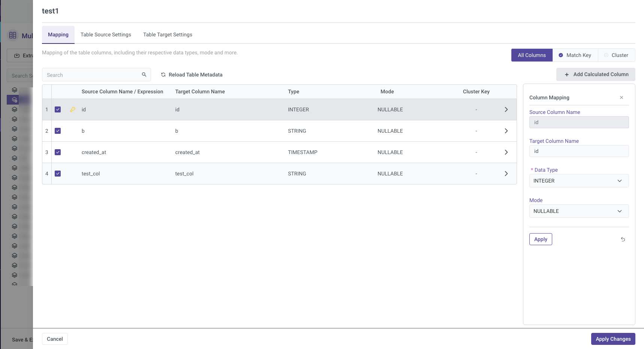Screen dimensions: 644x349
Task: Click the Source Column Name field
Action: coord(579,122)
